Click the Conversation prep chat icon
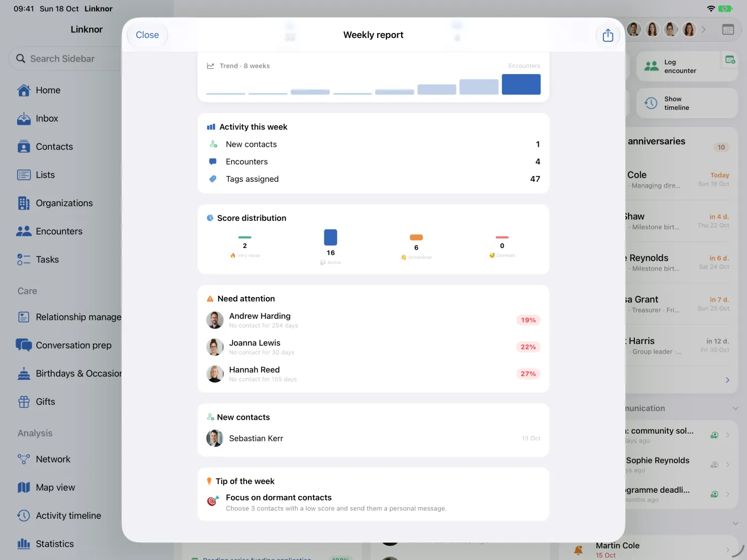Image resolution: width=747 pixels, height=560 pixels. (x=24, y=346)
